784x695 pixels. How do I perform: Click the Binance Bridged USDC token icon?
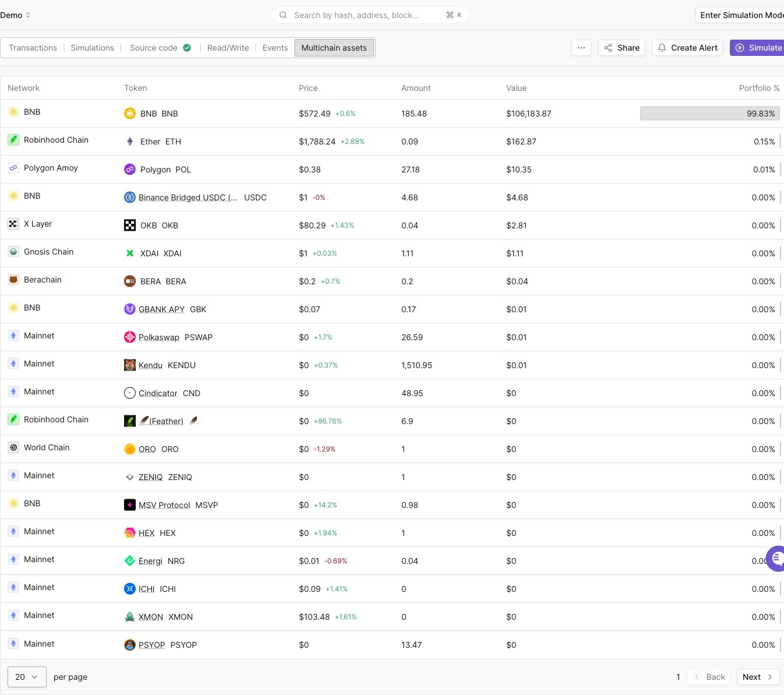pyautogui.click(x=130, y=197)
